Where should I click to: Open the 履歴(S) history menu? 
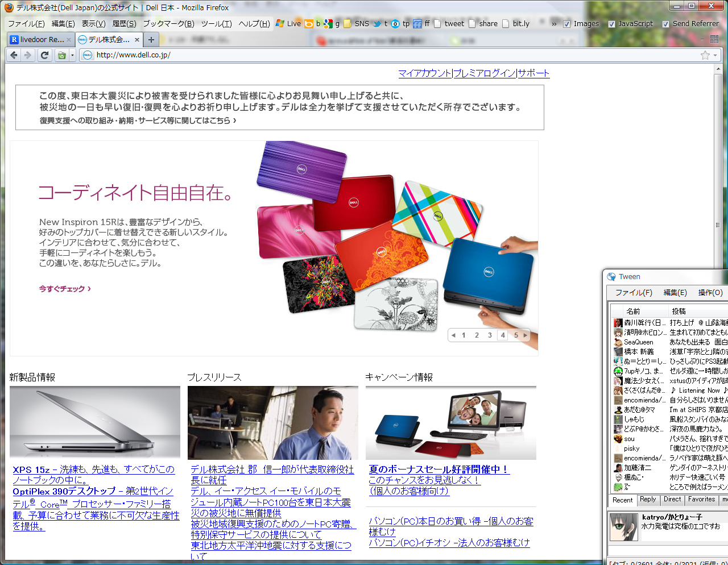pos(124,24)
